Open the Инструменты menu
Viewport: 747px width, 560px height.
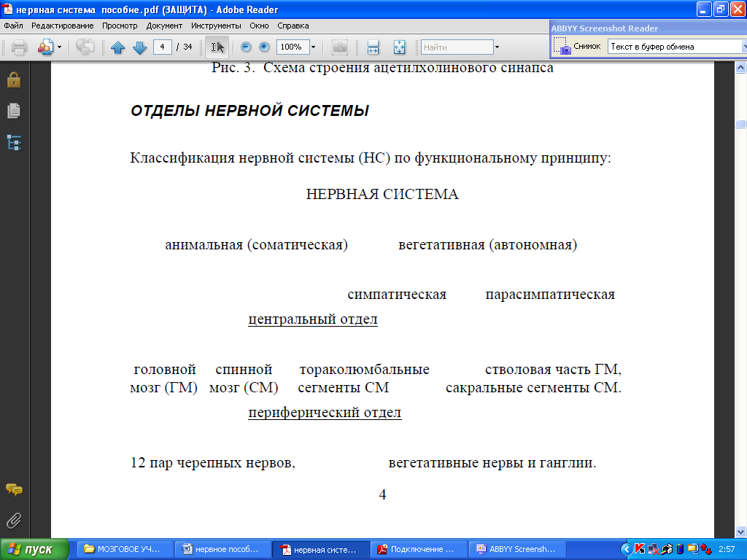pos(216,26)
